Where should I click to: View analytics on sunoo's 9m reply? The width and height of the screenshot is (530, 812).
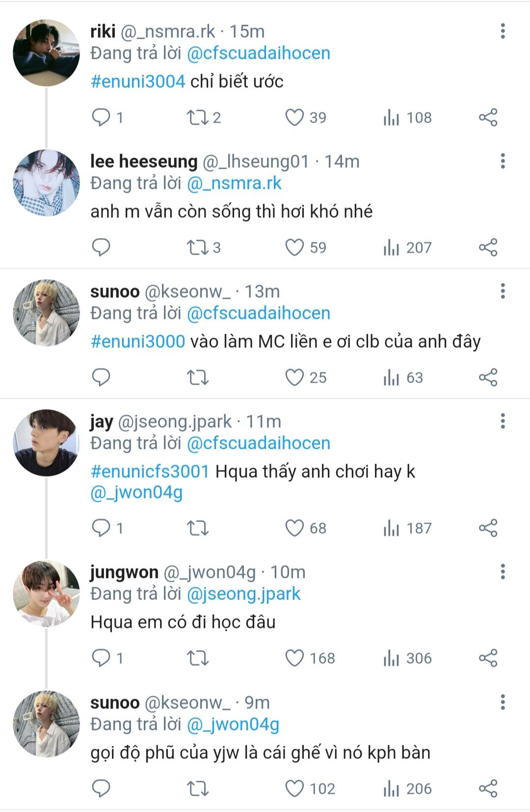pyautogui.click(x=392, y=789)
